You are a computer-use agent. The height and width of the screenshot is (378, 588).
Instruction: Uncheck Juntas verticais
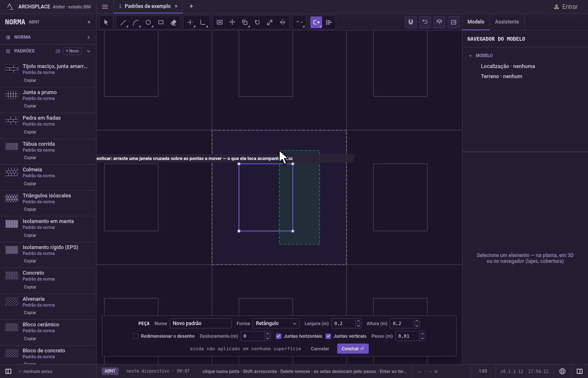[328, 336]
